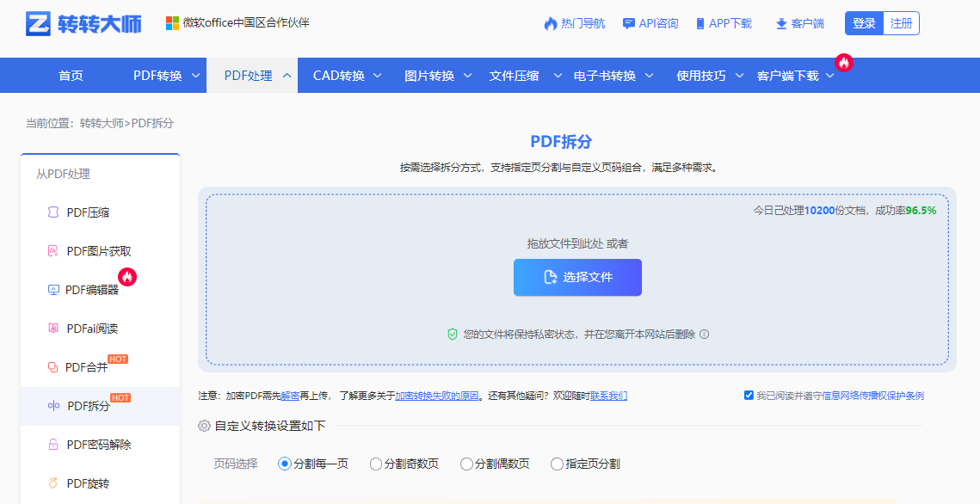Click the download icon beside 客户端
Viewport: 980px width, 504px height.
(x=781, y=24)
